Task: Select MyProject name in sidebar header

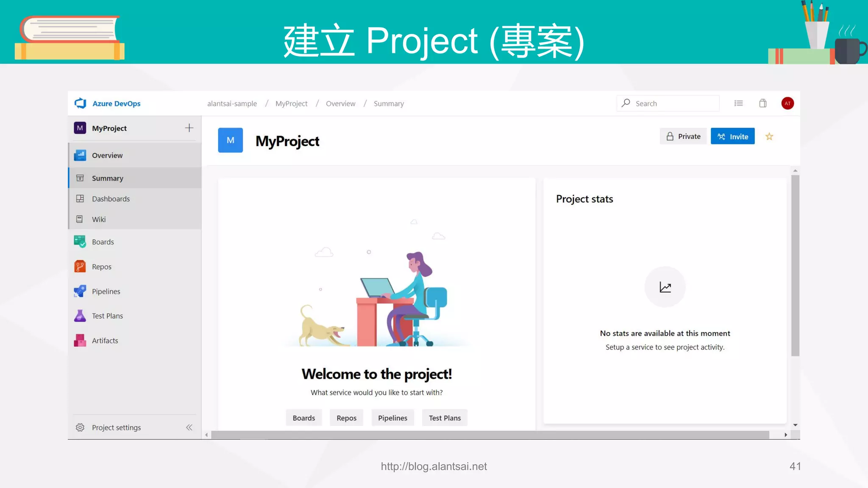Action: point(109,128)
